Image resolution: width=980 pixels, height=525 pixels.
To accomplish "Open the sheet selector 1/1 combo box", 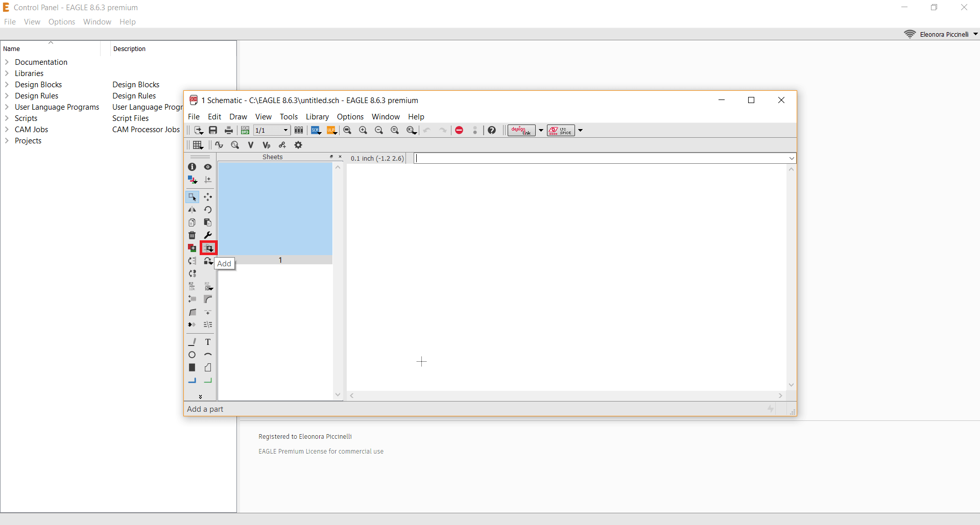I will 272,130.
